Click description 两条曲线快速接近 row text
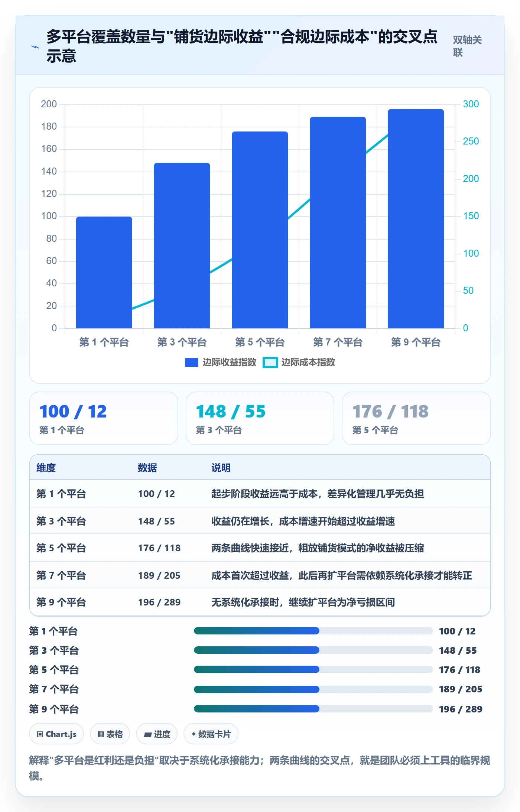 pyautogui.click(x=318, y=548)
